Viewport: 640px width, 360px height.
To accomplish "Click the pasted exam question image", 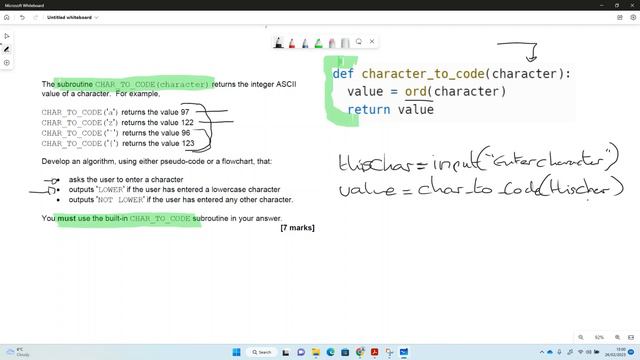I will point(178,156).
